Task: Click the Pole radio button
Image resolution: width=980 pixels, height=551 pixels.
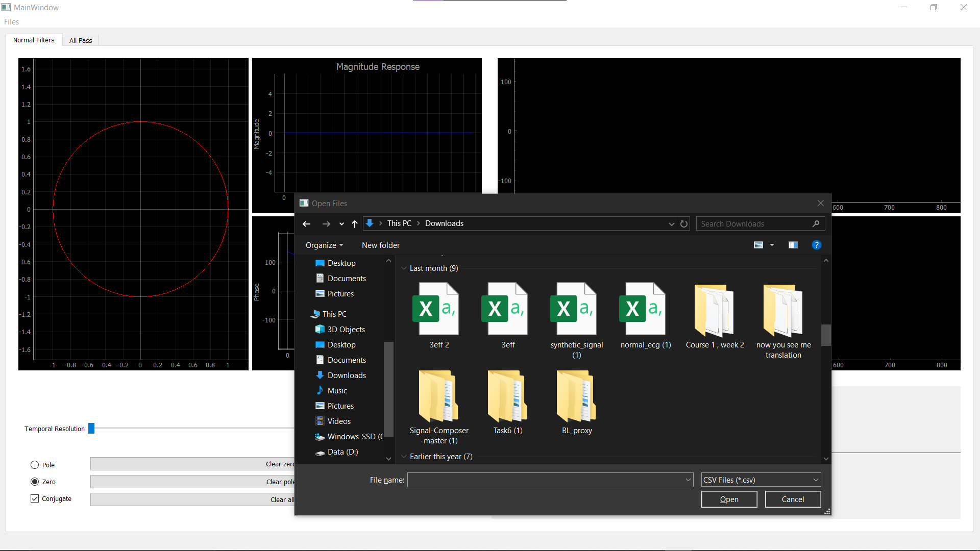Action: (34, 464)
